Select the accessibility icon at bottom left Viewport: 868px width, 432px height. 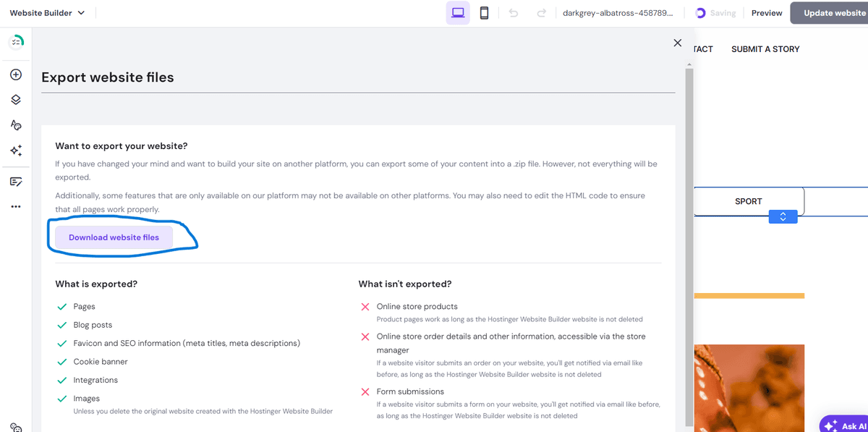coord(16,426)
